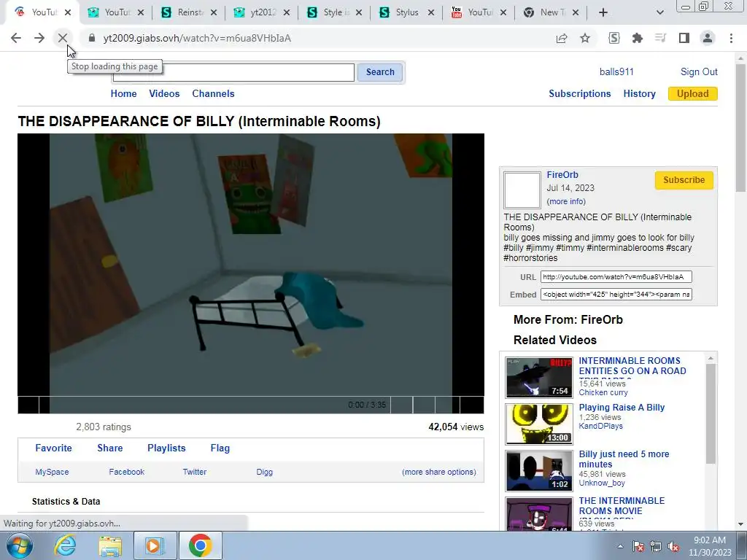747x560 pixels.
Task: Subscribe to FireOrb channel
Action: coord(684,180)
